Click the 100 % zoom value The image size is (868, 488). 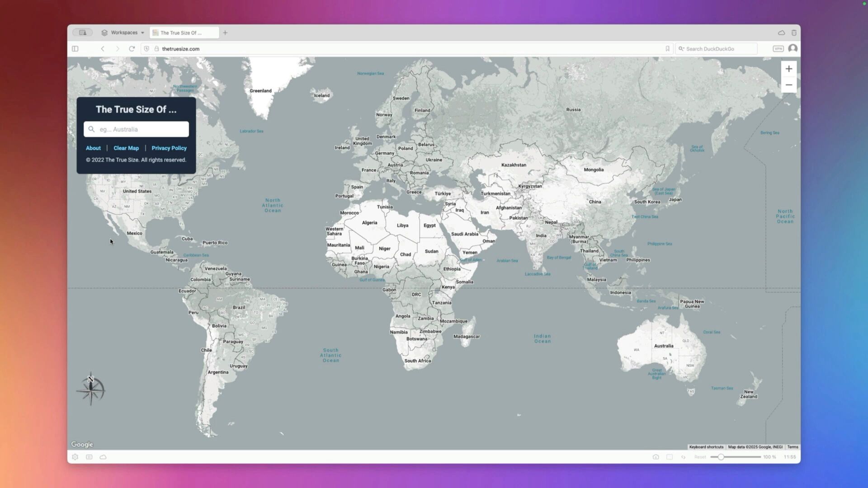click(x=769, y=457)
